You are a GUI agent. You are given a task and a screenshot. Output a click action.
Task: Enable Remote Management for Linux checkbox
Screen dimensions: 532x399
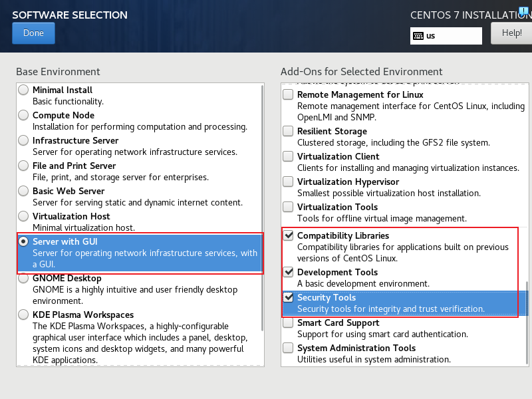(x=288, y=94)
